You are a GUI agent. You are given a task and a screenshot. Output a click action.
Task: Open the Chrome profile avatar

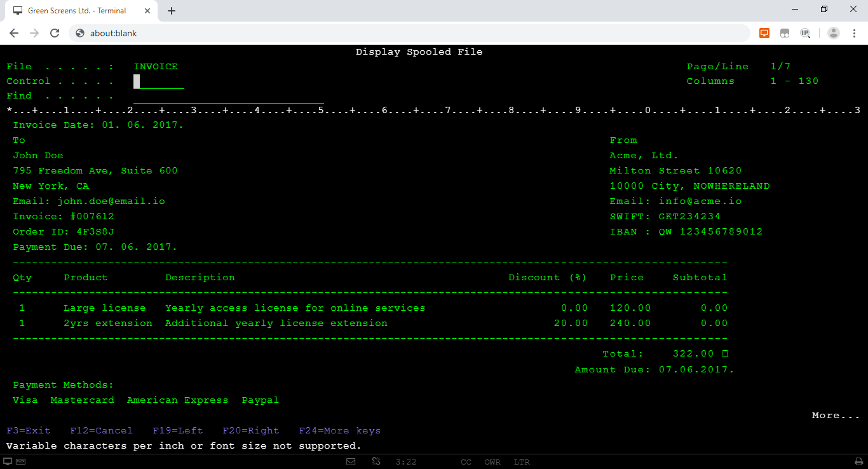(834, 33)
